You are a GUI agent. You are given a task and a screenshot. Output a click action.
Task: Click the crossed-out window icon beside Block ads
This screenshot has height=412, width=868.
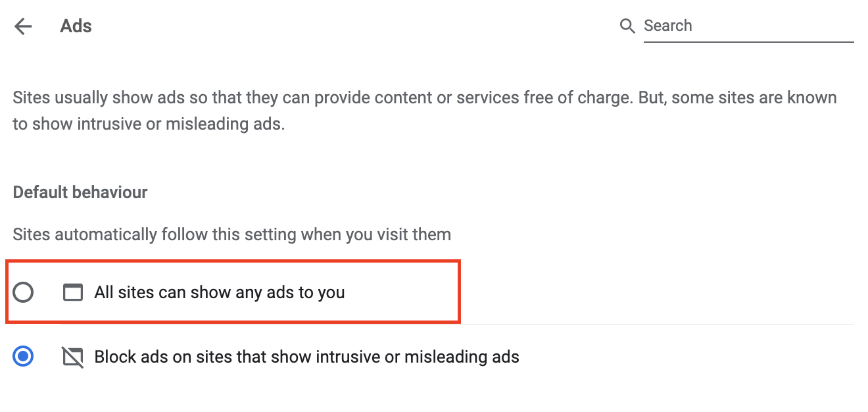(73, 357)
